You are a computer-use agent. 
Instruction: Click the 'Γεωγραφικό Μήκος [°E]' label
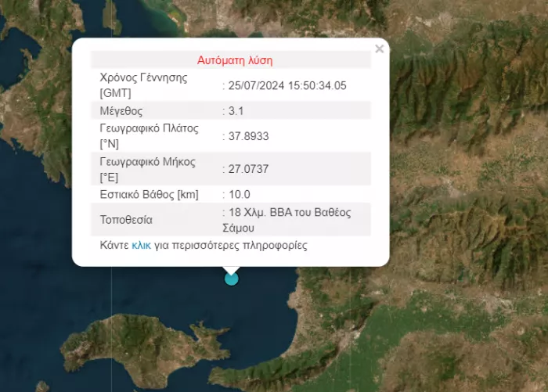coord(148,170)
